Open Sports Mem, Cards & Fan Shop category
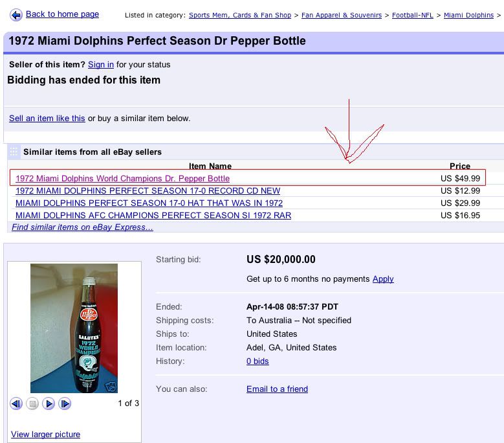 point(240,15)
